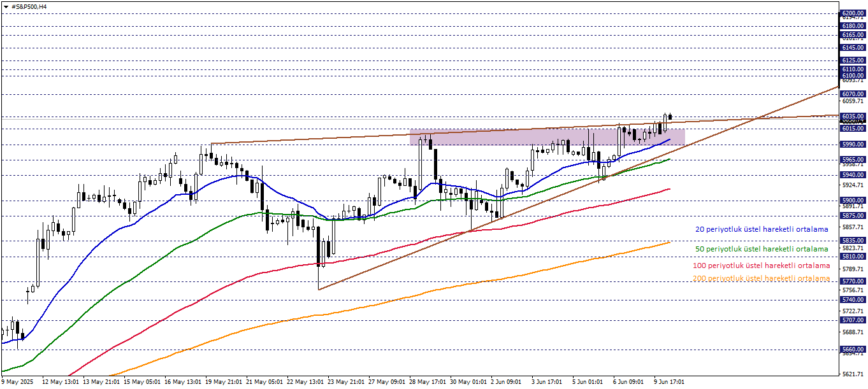868x389 pixels.
Task: Click the 6 Jun 09:01 time label
Action: (x=630, y=383)
